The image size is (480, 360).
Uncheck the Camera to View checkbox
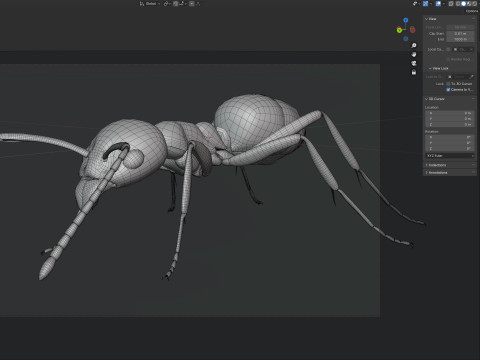(448, 90)
